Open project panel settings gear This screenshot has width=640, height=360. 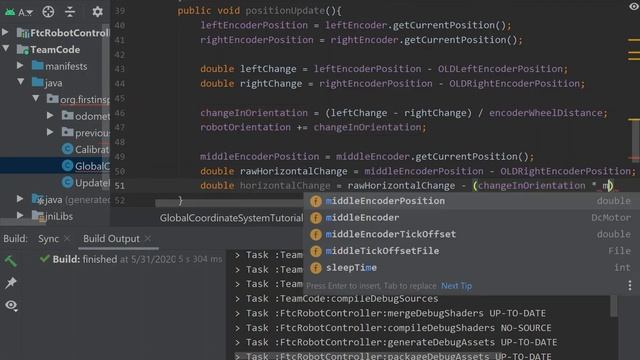97,12
